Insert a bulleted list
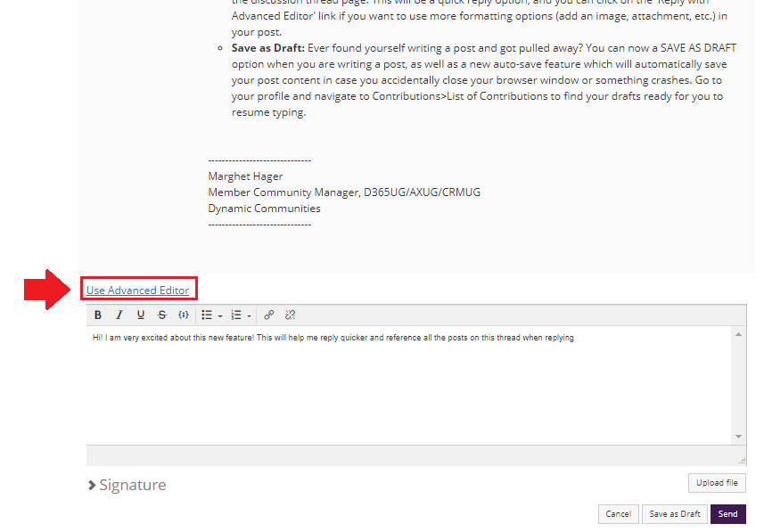 click(x=207, y=315)
